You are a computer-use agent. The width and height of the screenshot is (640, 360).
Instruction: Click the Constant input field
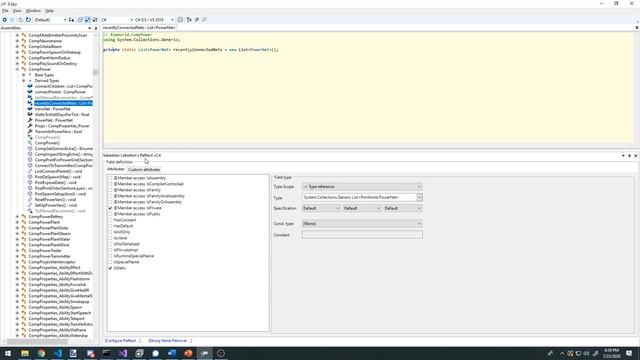click(x=362, y=235)
